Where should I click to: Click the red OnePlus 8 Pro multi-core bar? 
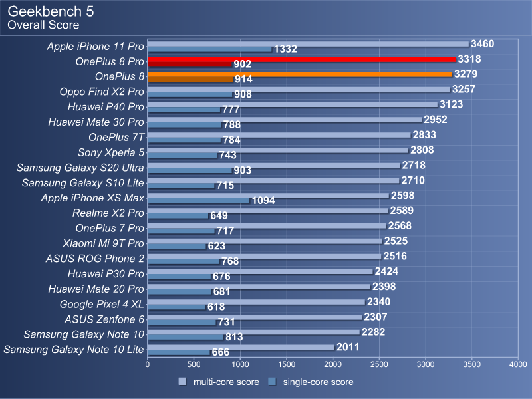(302, 59)
